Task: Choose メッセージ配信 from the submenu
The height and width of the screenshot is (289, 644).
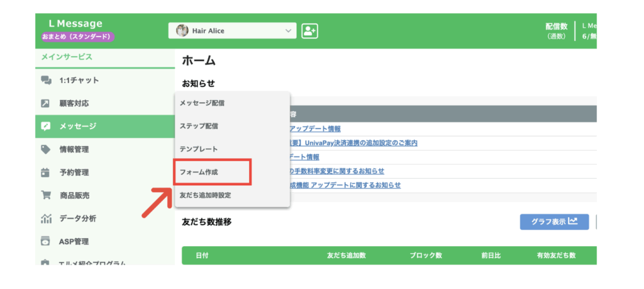Action: tap(233, 103)
